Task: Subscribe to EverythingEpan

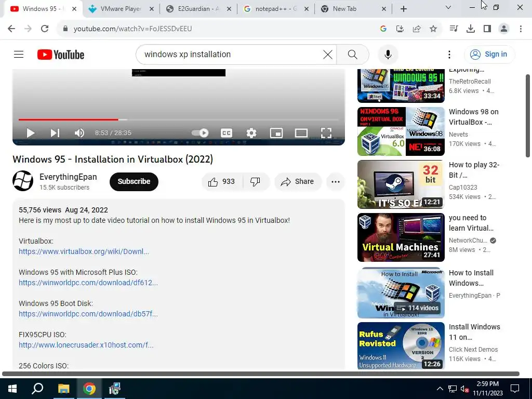Action: (134, 181)
